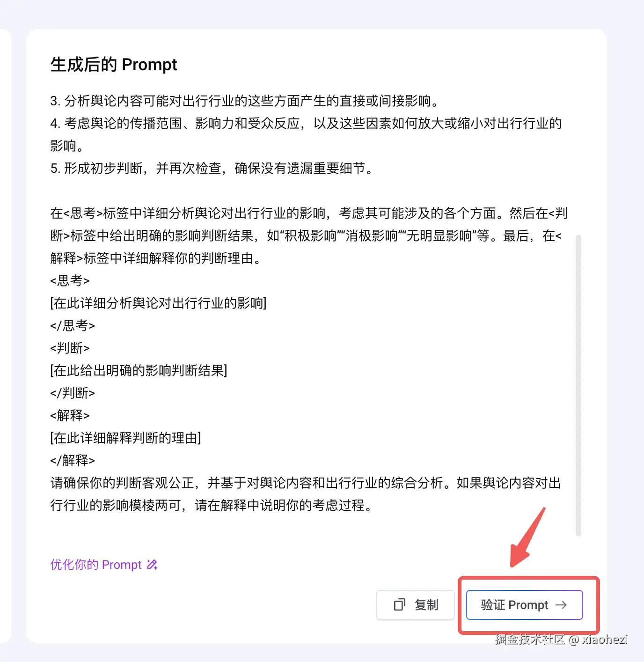Image resolution: width=644 pixels, height=662 pixels.
Task: Click the overlapping-squares copy icon
Action: coord(399,605)
